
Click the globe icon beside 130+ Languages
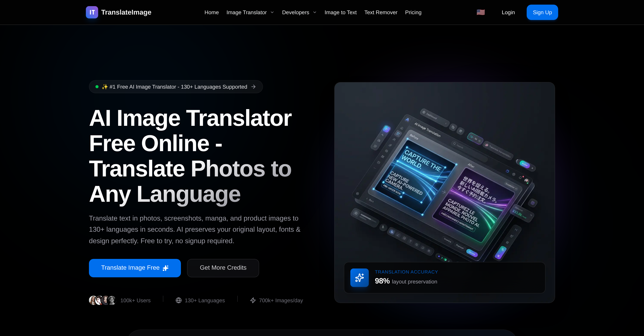(x=178, y=300)
